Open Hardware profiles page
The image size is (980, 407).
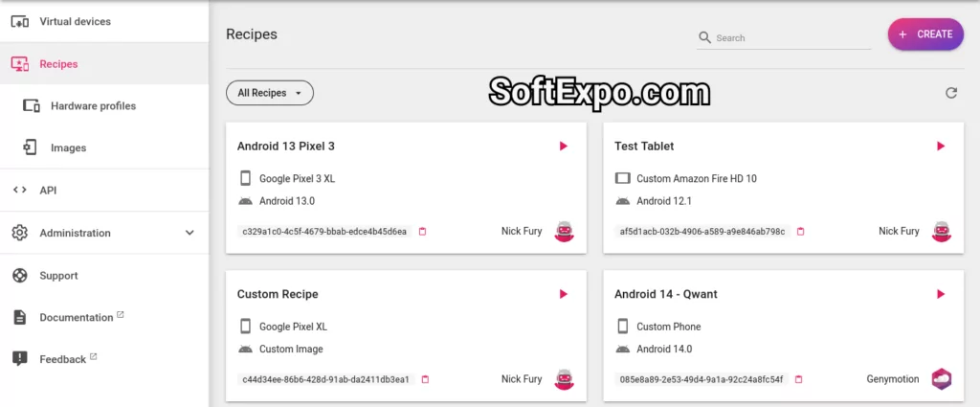click(x=93, y=106)
